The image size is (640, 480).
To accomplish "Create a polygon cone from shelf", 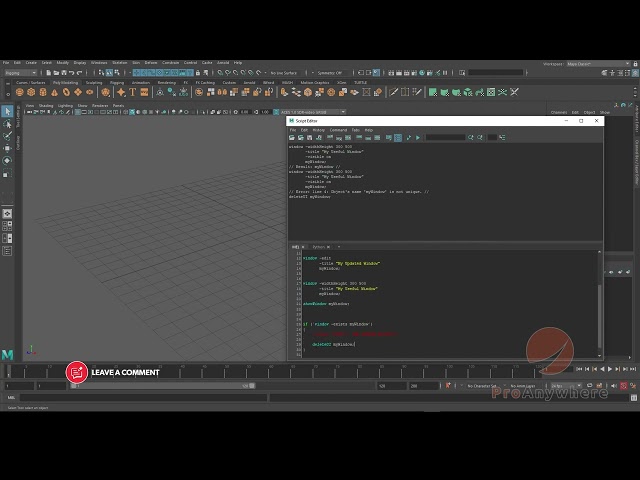I will (x=54, y=92).
